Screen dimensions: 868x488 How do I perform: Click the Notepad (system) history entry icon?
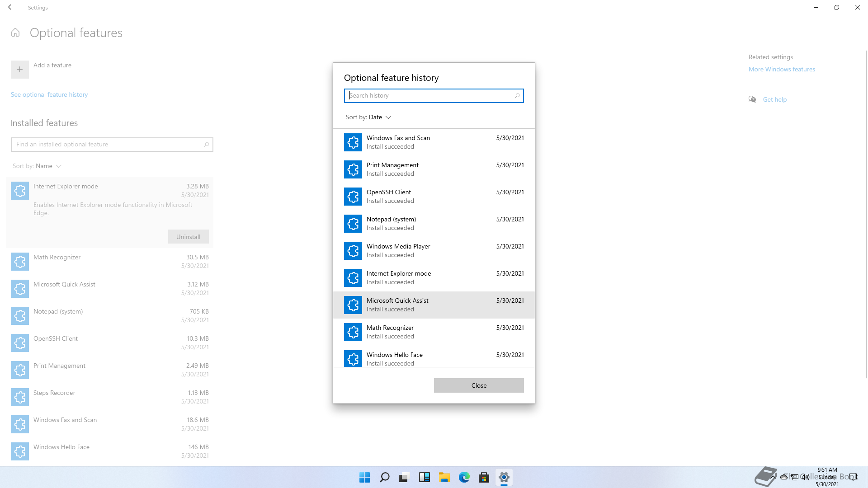pos(353,224)
